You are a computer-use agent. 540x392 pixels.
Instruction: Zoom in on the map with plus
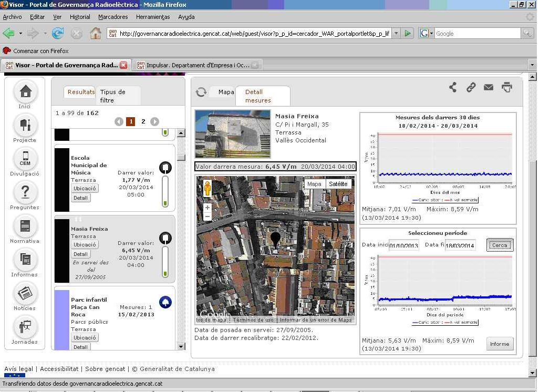tap(207, 208)
